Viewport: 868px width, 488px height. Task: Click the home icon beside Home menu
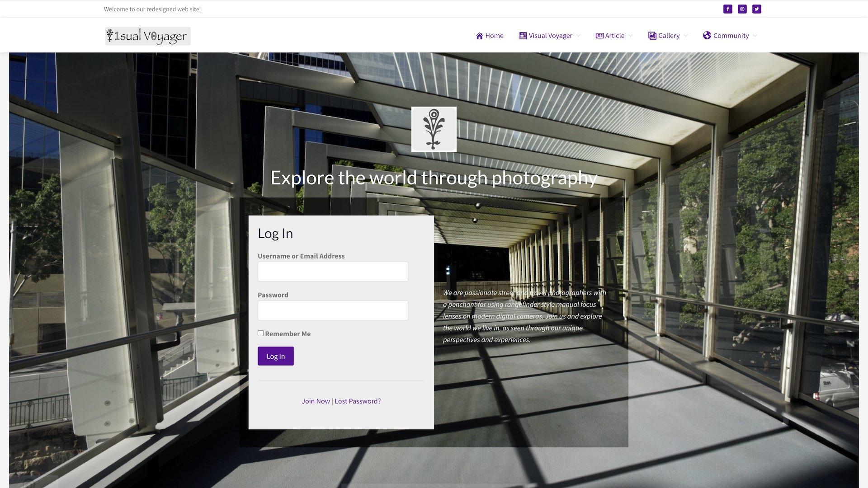(x=480, y=35)
